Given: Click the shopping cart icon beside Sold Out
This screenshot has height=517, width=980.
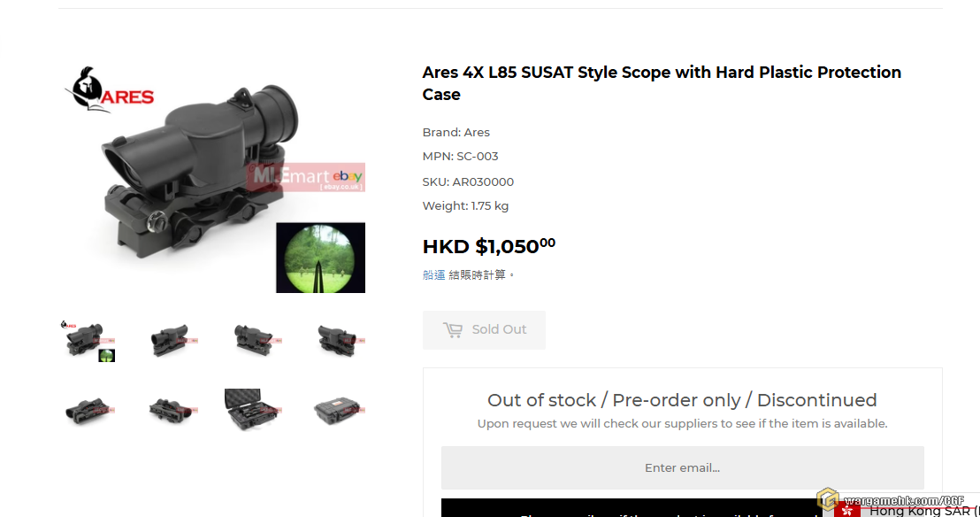Looking at the screenshot, I should (x=453, y=330).
